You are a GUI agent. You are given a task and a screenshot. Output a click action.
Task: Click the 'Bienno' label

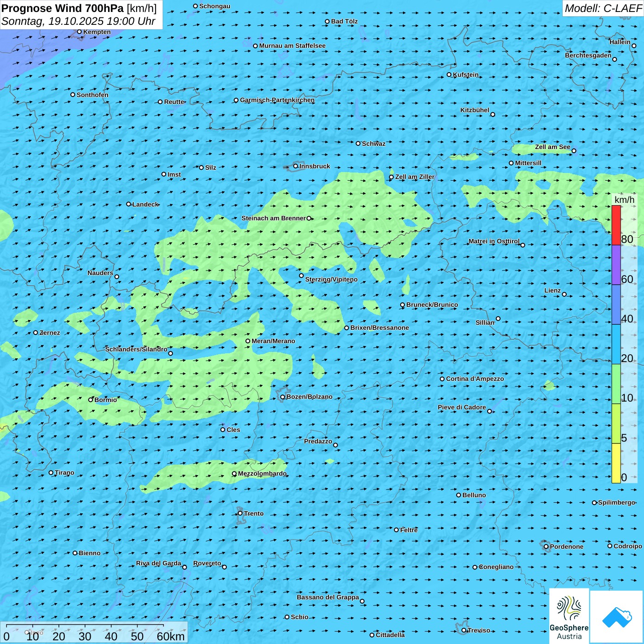(x=90, y=553)
